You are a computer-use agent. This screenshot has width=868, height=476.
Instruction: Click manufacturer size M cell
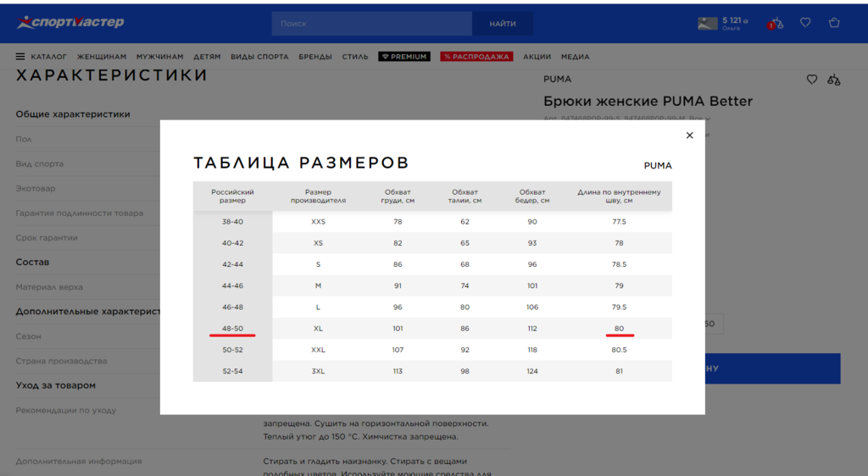(x=319, y=285)
